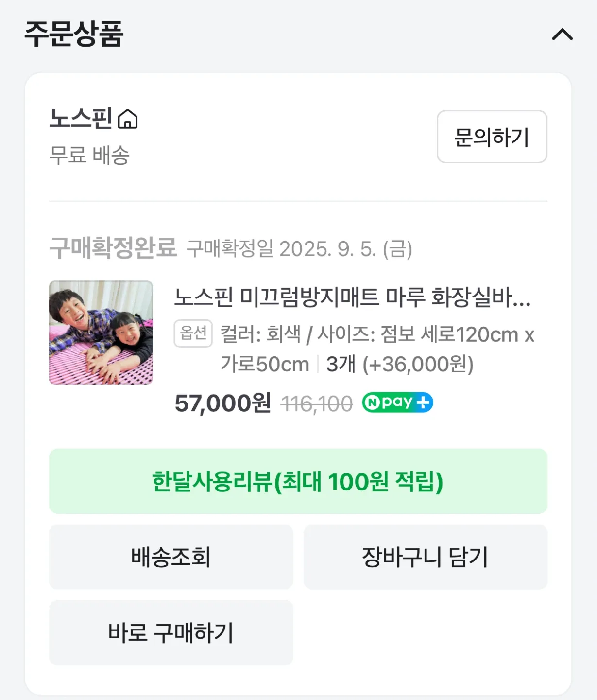
Task: Click the 3개 (+36,000원) quantity text
Action: (399, 364)
